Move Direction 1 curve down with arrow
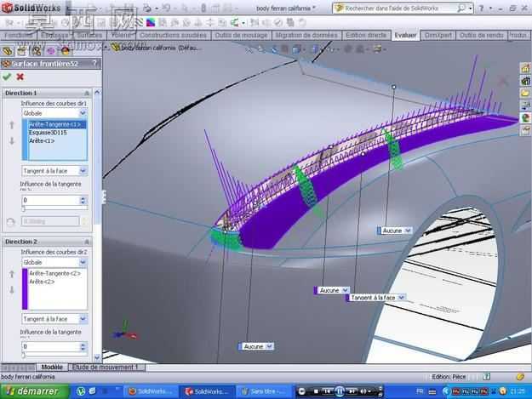The height and width of the screenshot is (399, 532). [12, 140]
